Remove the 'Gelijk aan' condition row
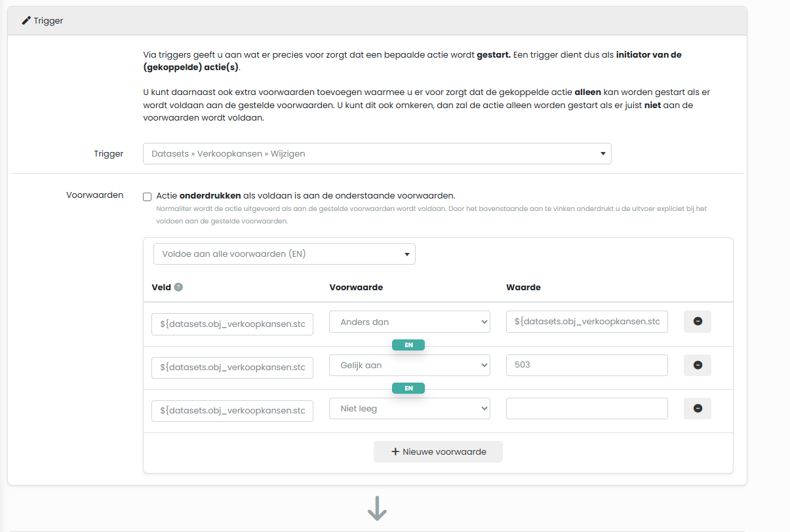The width and height of the screenshot is (790, 532). [x=697, y=365]
